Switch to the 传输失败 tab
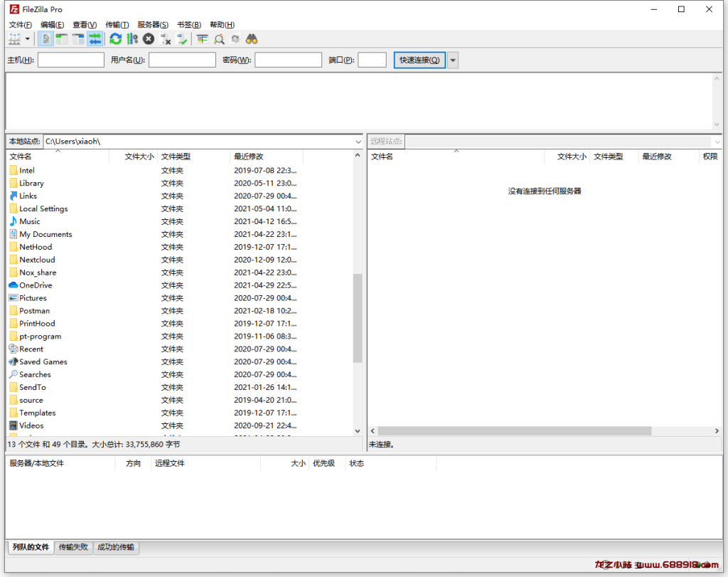 click(x=73, y=547)
